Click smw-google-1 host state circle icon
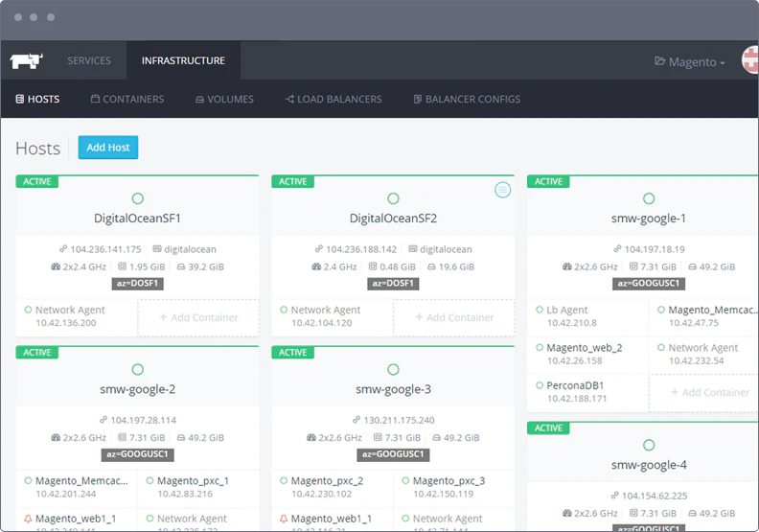This screenshot has width=759, height=532. (649, 198)
